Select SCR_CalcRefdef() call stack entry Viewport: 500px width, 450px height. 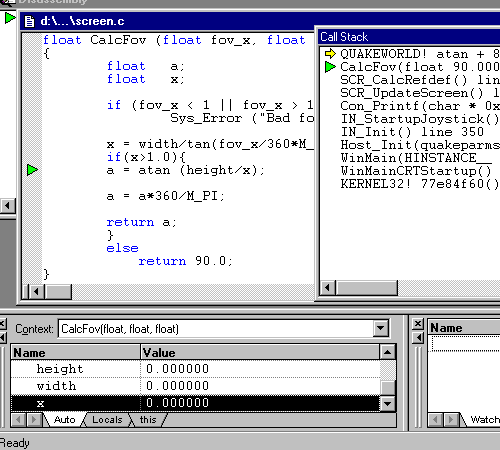[419, 80]
